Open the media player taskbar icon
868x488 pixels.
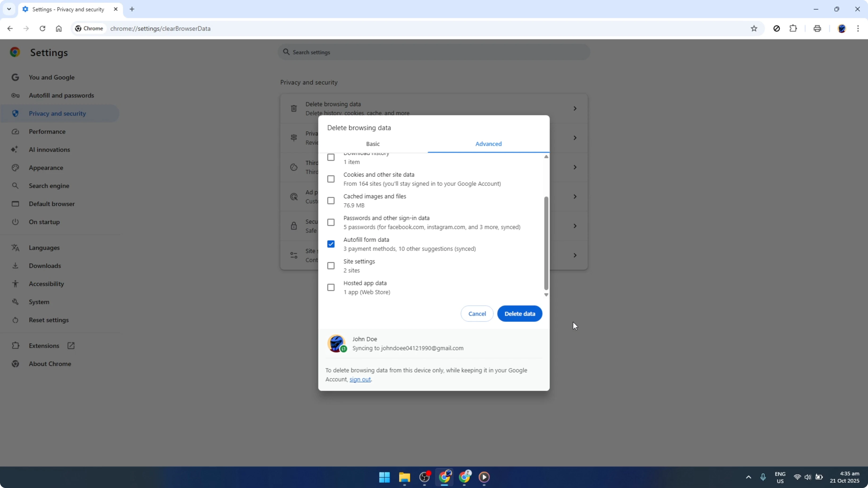point(484,477)
